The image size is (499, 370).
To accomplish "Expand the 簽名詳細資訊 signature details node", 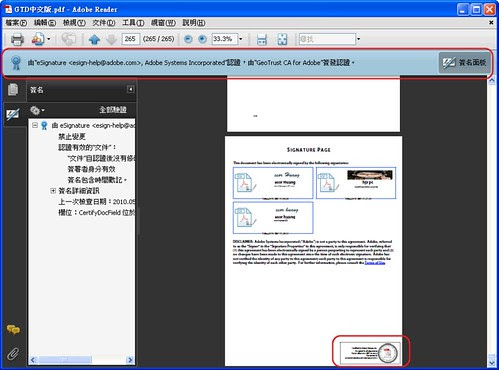I will coord(53,190).
